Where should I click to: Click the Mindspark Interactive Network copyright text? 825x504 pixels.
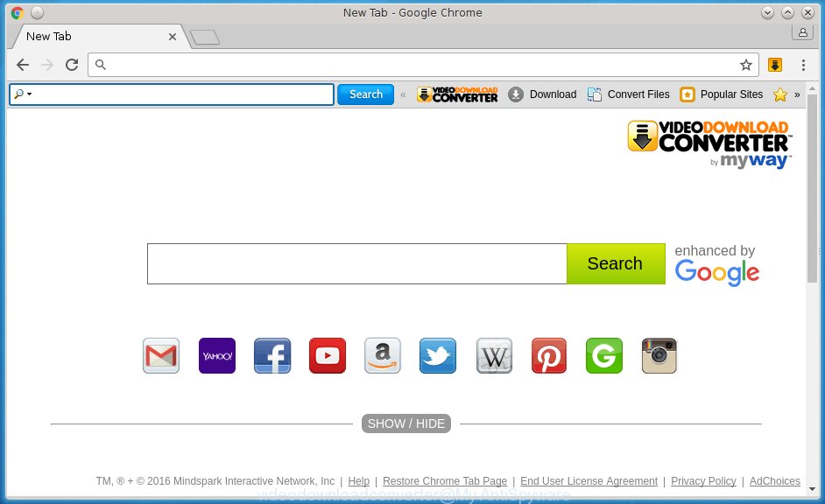pos(215,481)
